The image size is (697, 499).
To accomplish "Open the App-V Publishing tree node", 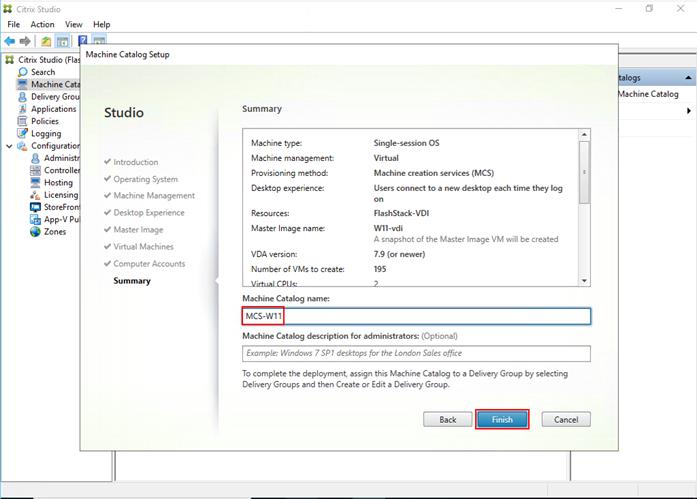I will click(x=55, y=220).
